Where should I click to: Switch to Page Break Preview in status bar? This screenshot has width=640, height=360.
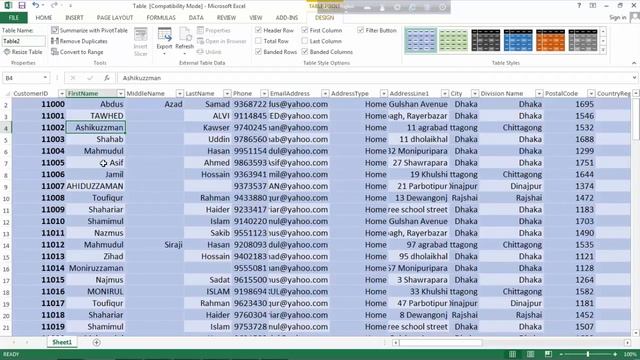click(548, 354)
